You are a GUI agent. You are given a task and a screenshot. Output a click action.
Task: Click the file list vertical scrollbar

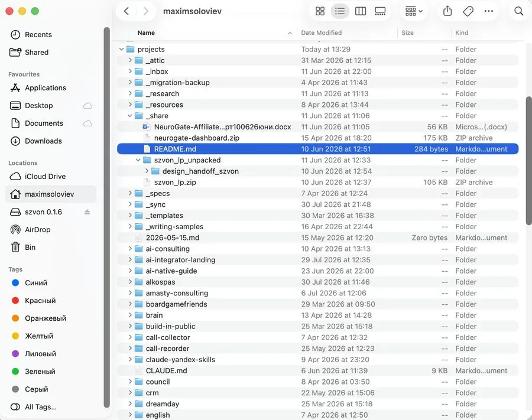(528, 161)
